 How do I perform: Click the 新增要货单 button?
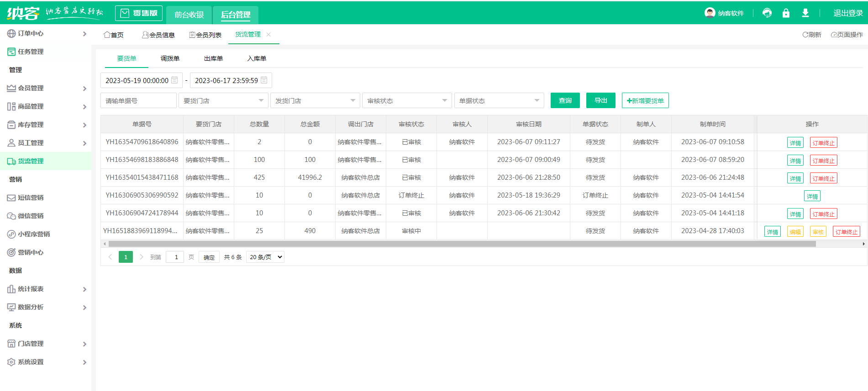[645, 100]
